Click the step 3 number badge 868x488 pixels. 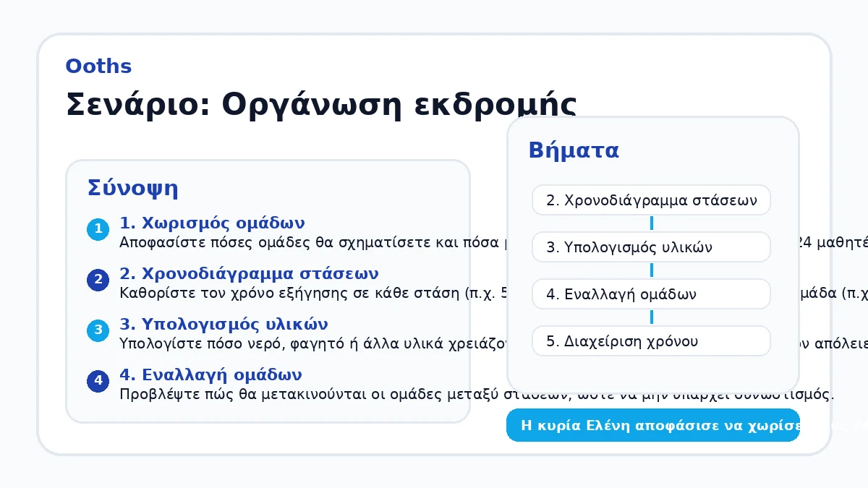point(98,331)
